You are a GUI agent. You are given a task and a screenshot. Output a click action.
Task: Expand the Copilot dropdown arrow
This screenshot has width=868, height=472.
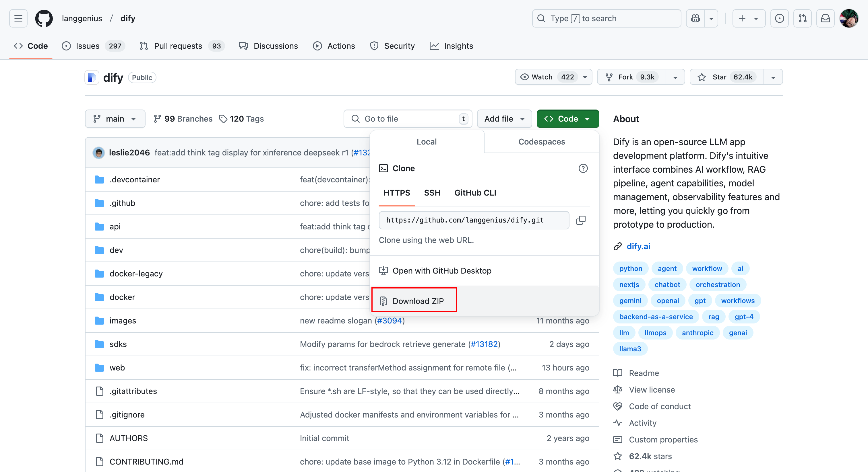[x=711, y=18]
